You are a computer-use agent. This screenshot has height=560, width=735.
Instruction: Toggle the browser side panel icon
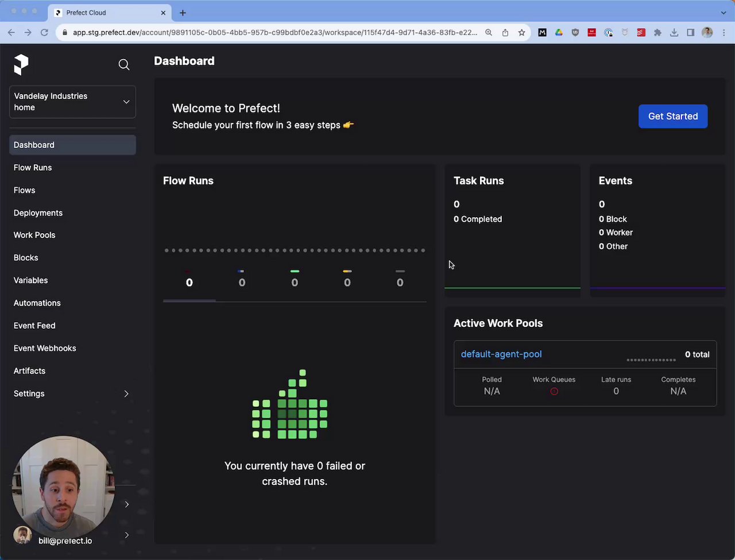point(690,33)
